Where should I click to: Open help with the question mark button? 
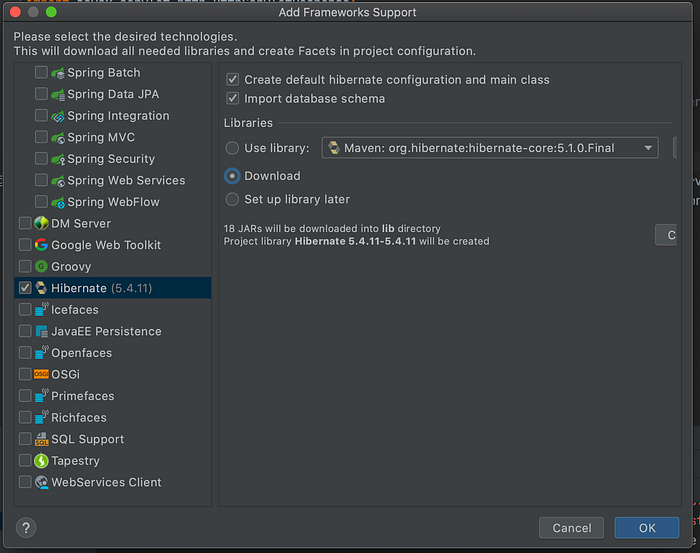(x=26, y=528)
